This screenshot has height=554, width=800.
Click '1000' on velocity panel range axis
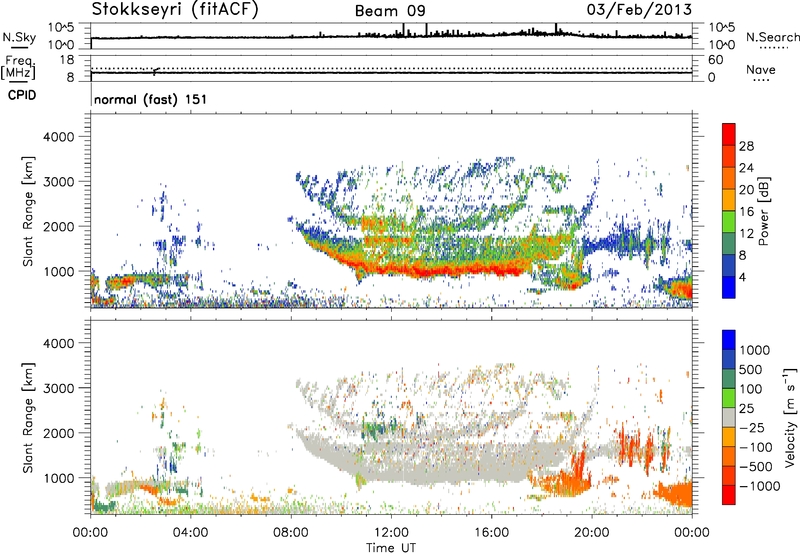pyautogui.click(x=59, y=478)
